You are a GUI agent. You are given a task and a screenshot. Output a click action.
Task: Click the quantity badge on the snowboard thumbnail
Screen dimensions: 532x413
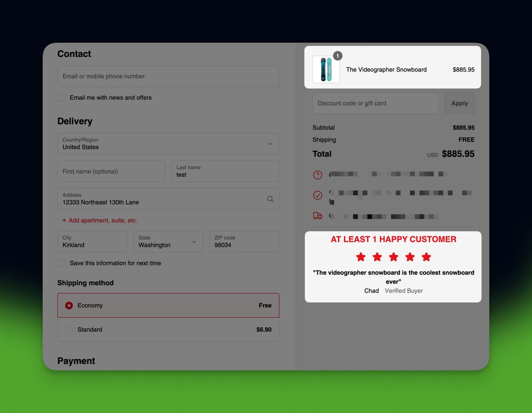(337, 56)
